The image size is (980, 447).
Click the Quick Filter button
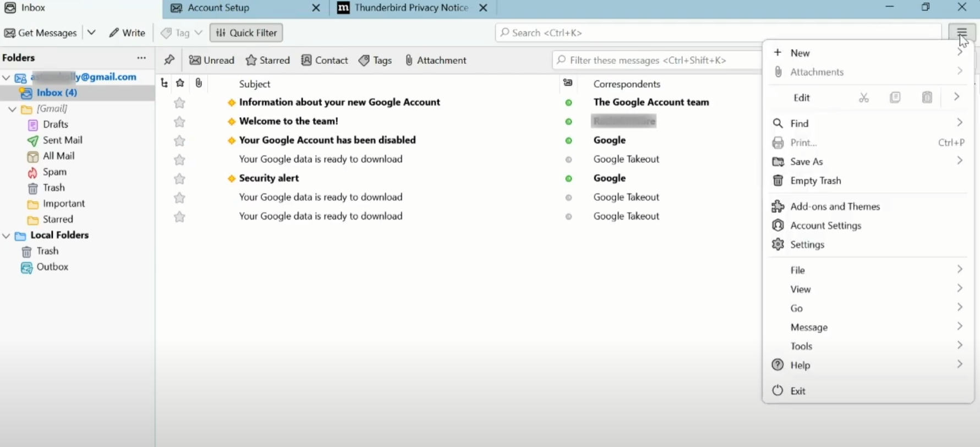point(246,32)
